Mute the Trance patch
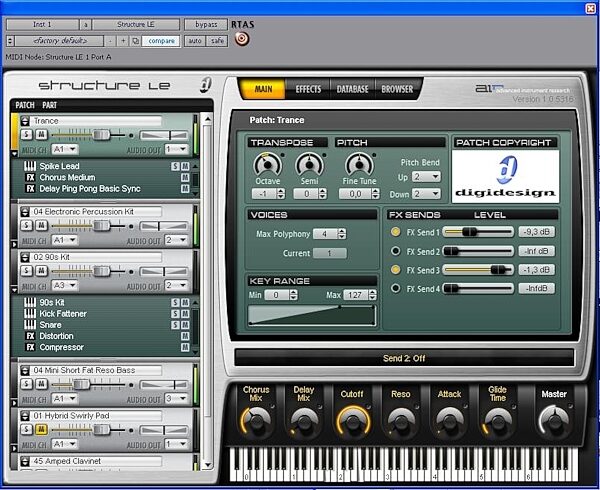This screenshot has height=490, width=600. click(x=41, y=134)
